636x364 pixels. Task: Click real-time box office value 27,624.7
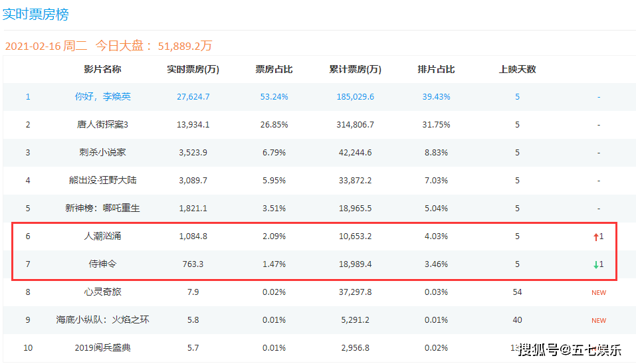click(x=193, y=97)
